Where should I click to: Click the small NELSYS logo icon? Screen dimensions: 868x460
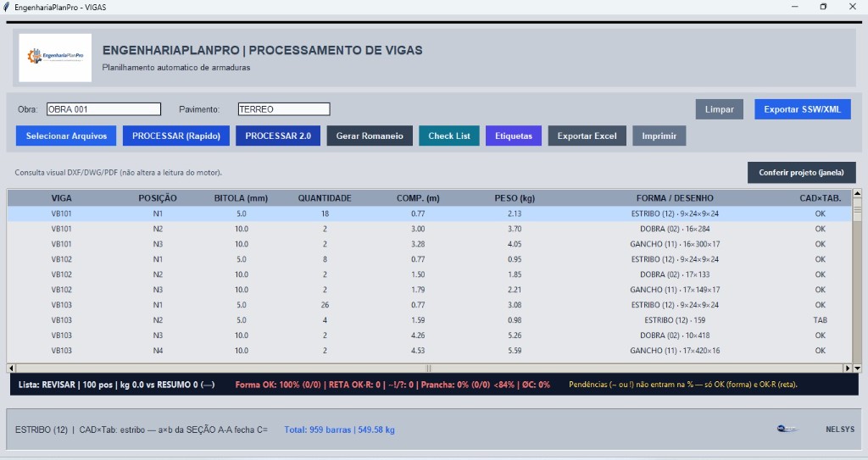pyautogui.click(x=787, y=429)
